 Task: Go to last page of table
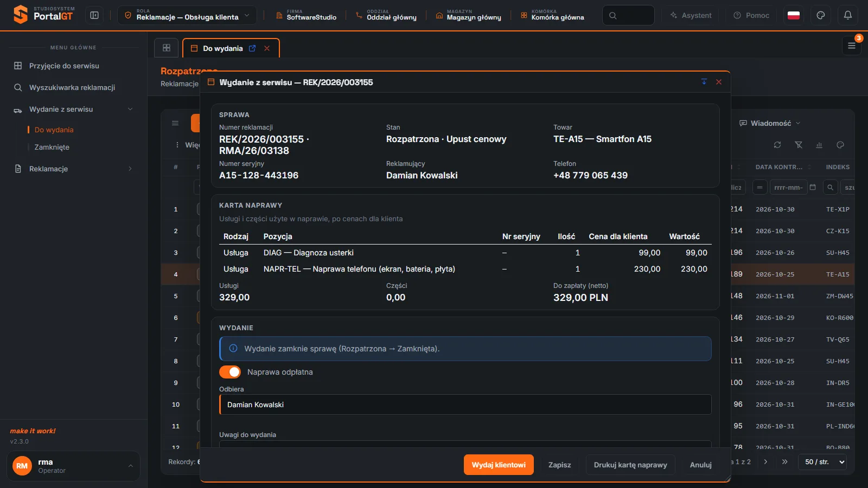pyautogui.click(x=784, y=462)
